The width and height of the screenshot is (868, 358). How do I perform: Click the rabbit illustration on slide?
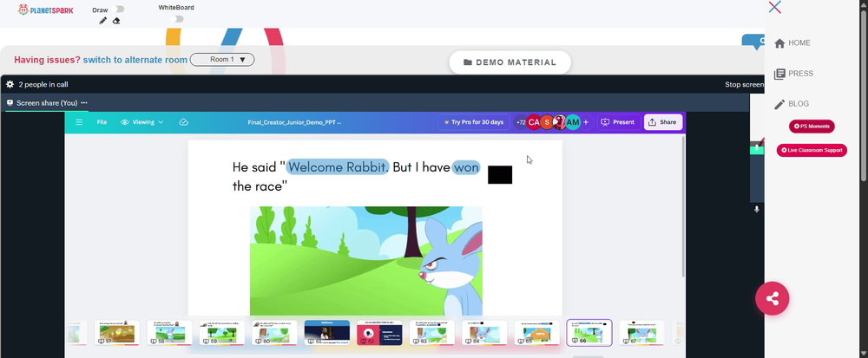point(450,265)
